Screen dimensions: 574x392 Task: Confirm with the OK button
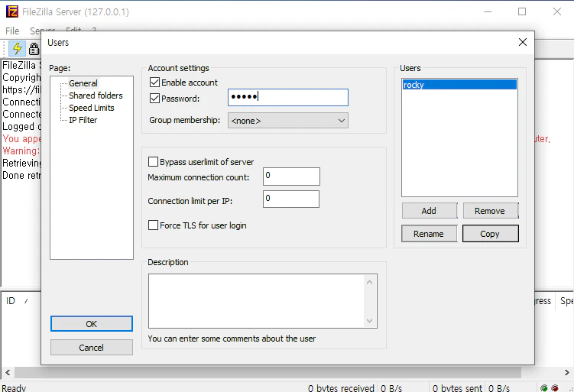pos(92,324)
